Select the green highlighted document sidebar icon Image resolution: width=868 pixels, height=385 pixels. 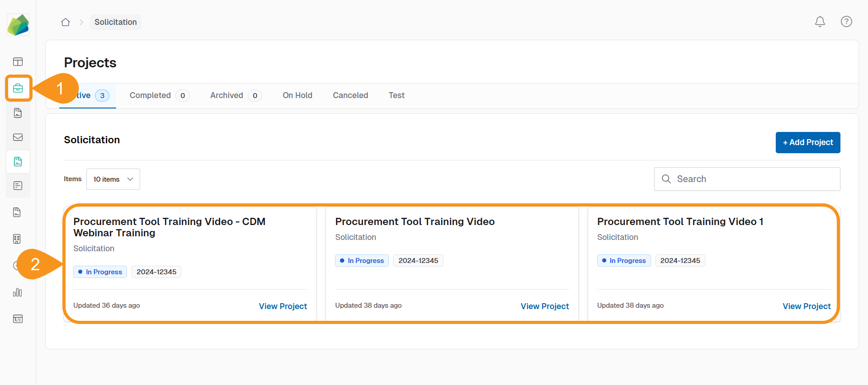[x=18, y=162]
